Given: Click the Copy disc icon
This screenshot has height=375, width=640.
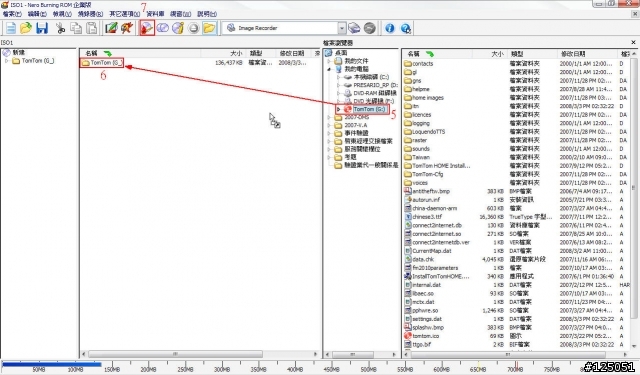Looking at the screenshot, I should tap(162, 28).
